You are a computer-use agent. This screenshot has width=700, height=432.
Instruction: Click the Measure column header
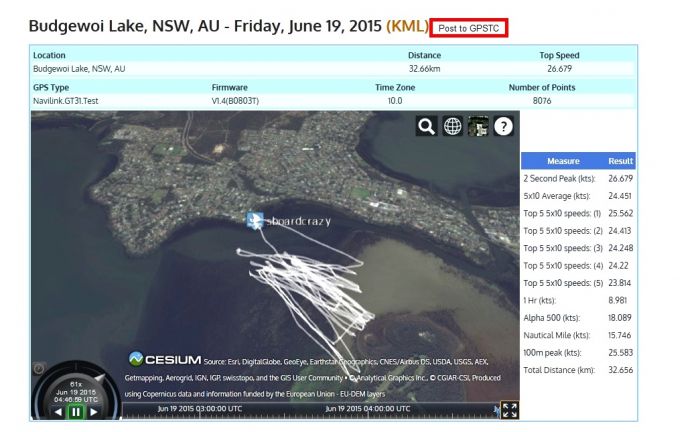pyautogui.click(x=562, y=161)
